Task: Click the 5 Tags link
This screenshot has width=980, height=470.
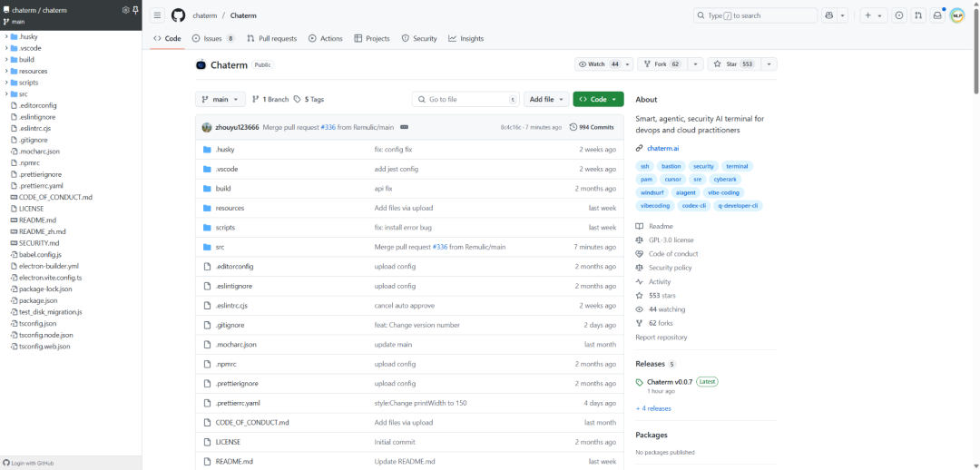Action: 310,100
